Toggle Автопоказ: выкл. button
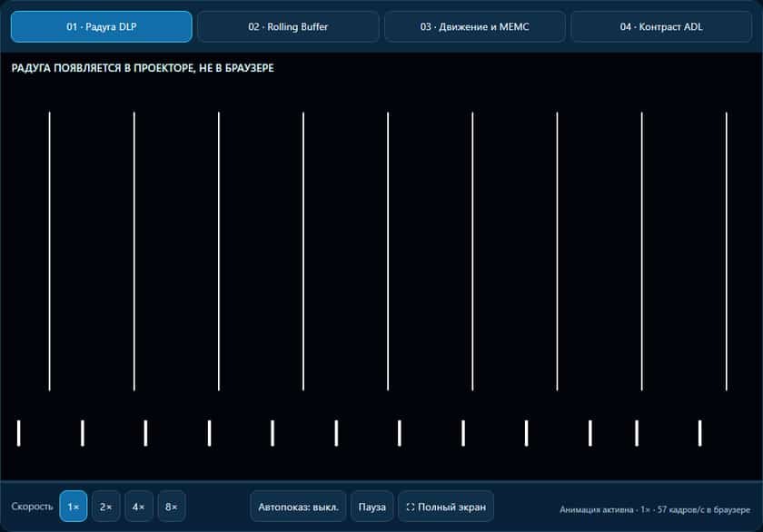Screen dimensions: 763x532 click(298, 507)
